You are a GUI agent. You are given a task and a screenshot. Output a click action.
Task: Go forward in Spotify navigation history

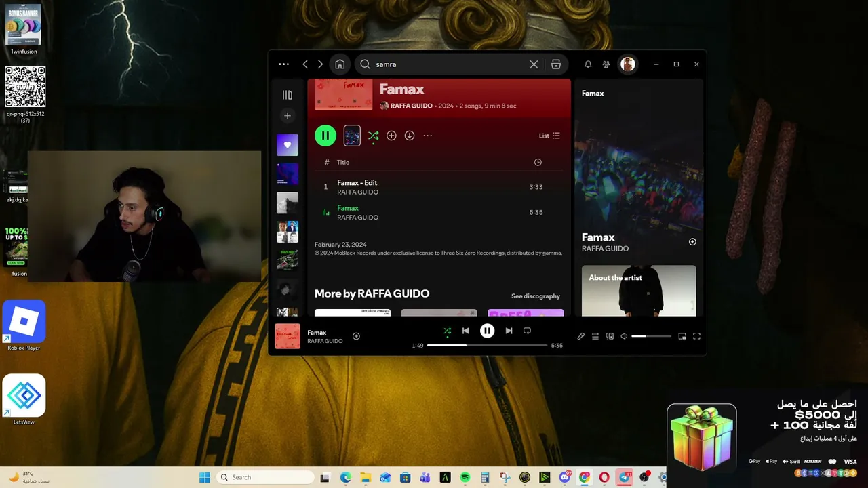point(321,64)
